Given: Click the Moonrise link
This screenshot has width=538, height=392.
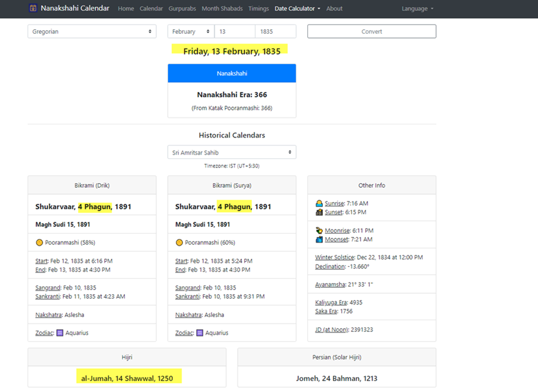Looking at the screenshot, I should pos(337,231).
